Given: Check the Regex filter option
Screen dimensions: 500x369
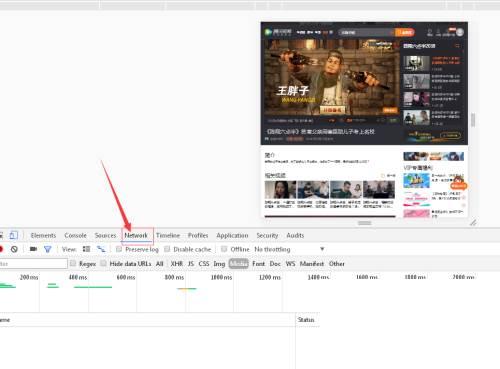Looking at the screenshot, I should (x=73, y=263).
